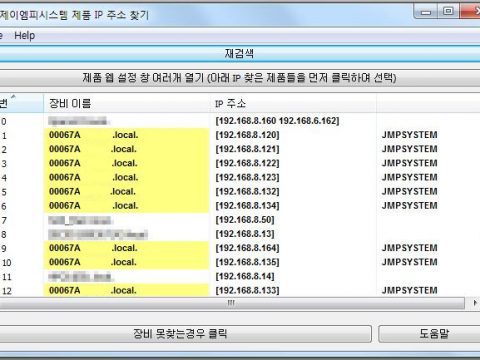Select IP cell [192.168.8.122]
Image resolution: width=480 pixels, height=360 pixels.
pos(247,163)
